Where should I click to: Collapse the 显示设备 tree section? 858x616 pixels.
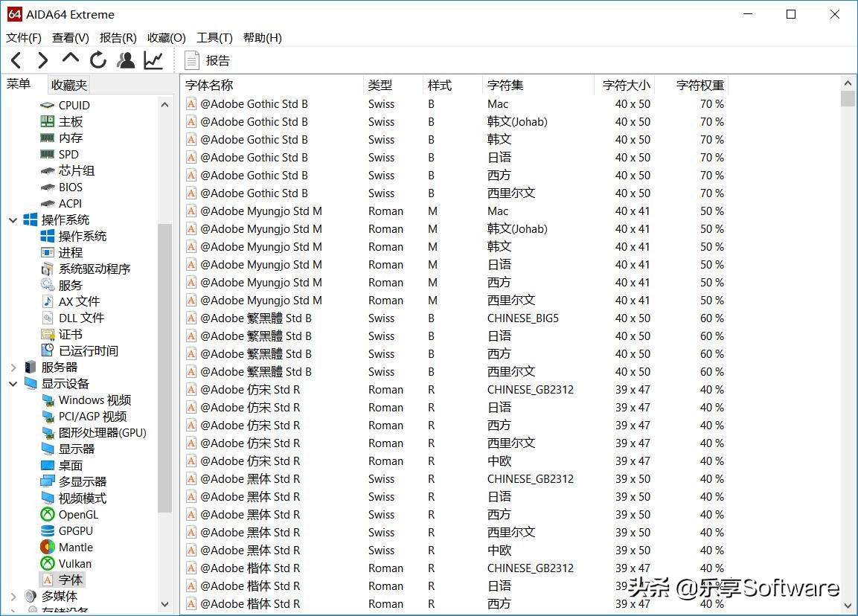pyautogui.click(x=13, y=384)
